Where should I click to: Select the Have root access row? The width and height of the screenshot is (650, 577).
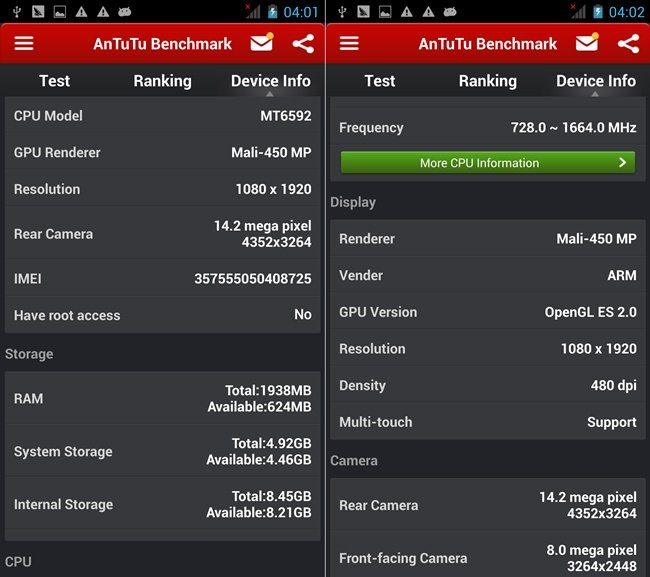coord(162,315)
